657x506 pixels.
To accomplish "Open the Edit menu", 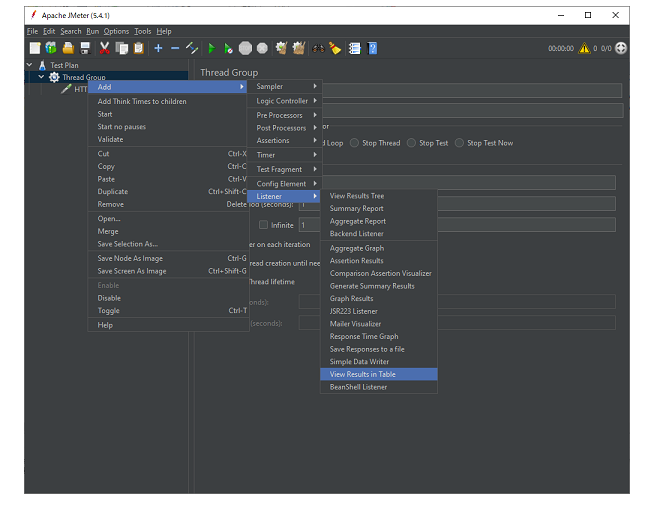I will click(x=49, y=31).
